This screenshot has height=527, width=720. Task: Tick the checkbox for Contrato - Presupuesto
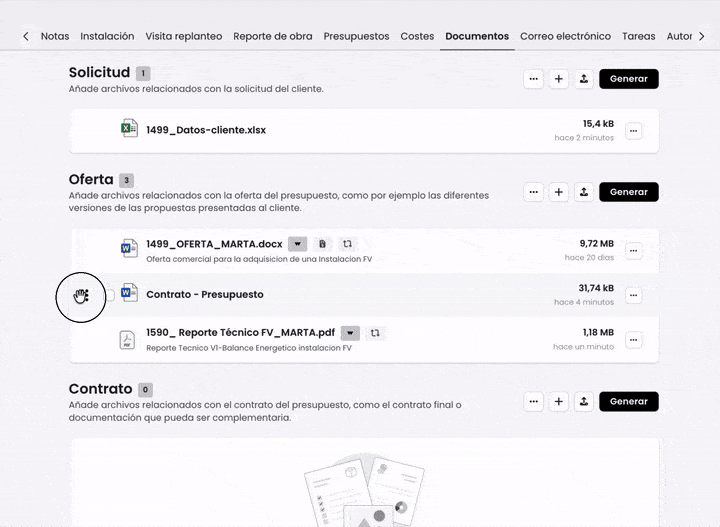[x=110, y=295]
